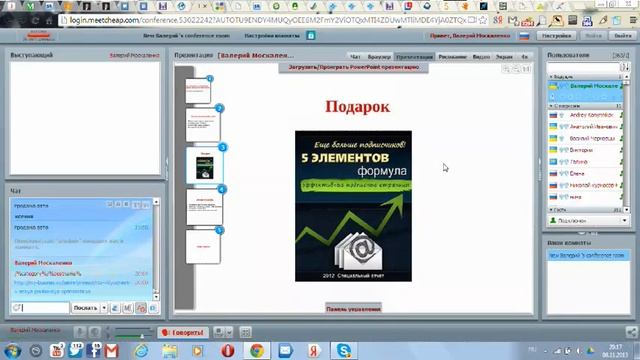Click the blue room settings icon
Viewport: 640px width, 360px height.
click(311, 36)
